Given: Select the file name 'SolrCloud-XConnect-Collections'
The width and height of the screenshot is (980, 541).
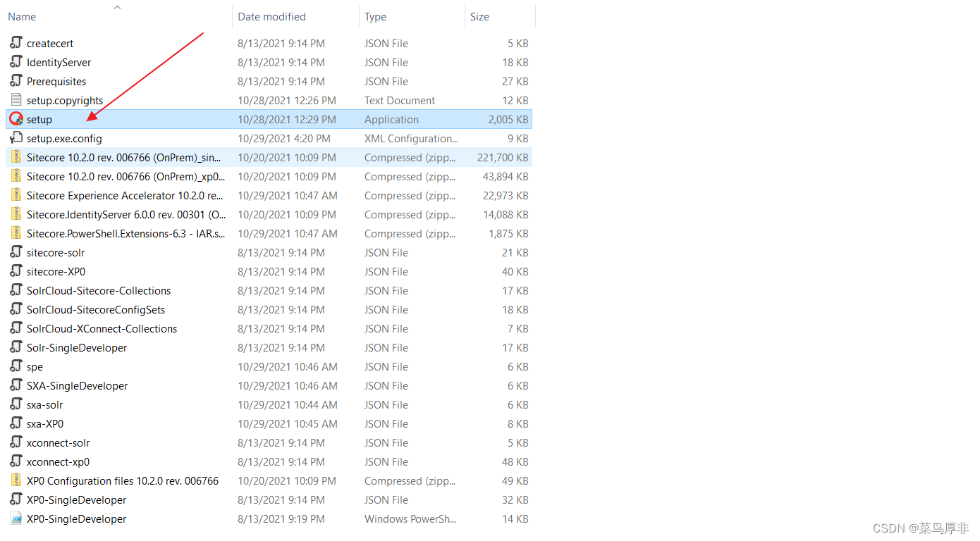Looking at the screenshot, I should click(102, 329).
